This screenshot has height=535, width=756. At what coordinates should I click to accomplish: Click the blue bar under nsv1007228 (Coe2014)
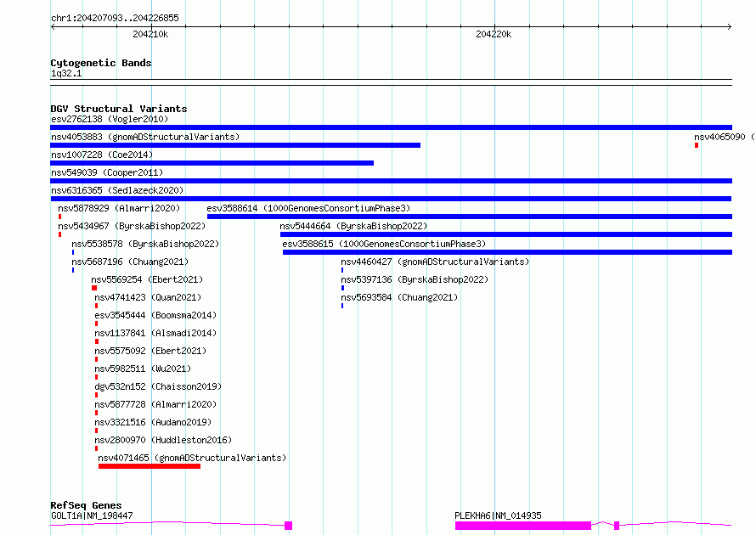pos(212,163)
